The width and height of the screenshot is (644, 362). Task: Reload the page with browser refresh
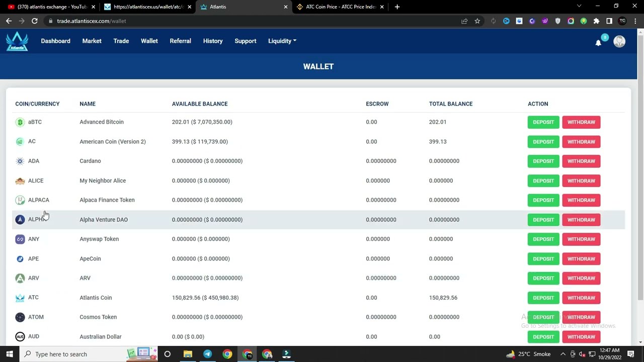point(35,21)
